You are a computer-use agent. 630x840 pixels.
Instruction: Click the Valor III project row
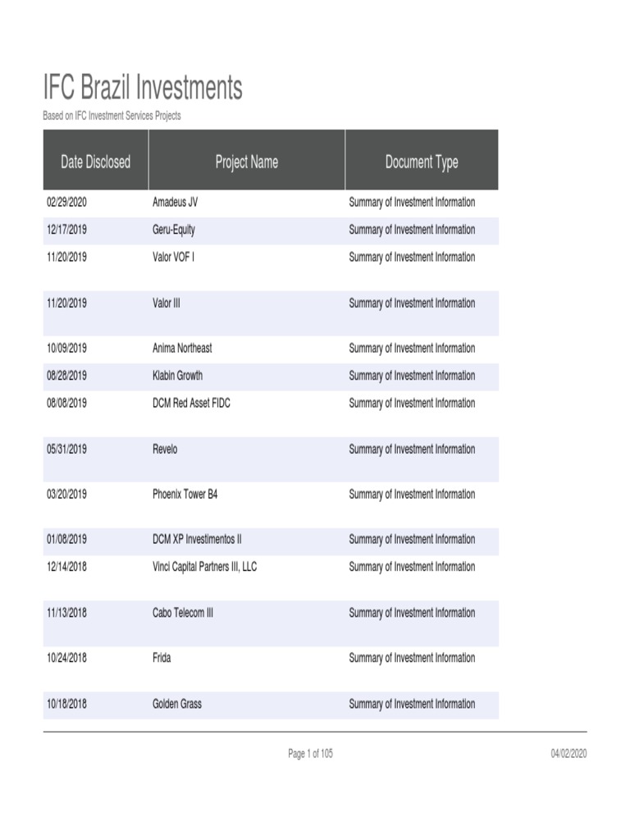(166, 303)
